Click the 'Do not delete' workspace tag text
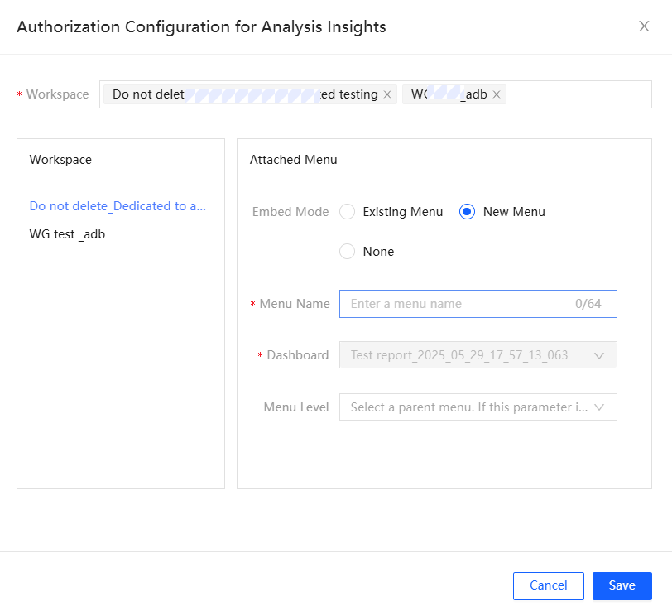The width and height of the screenshot is (672, 616). click(x=149, y=94)
